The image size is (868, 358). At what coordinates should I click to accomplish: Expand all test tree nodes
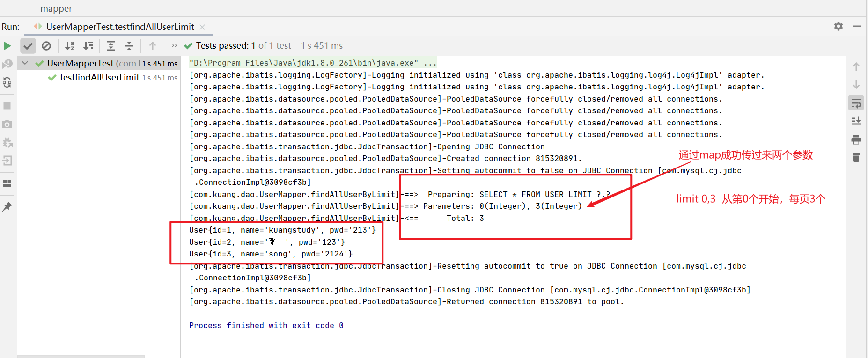111,46
